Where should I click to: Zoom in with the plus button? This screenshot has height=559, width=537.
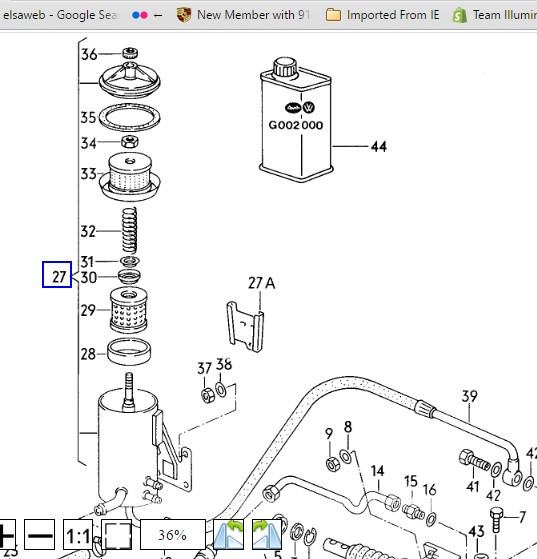[x=7, y=534]
